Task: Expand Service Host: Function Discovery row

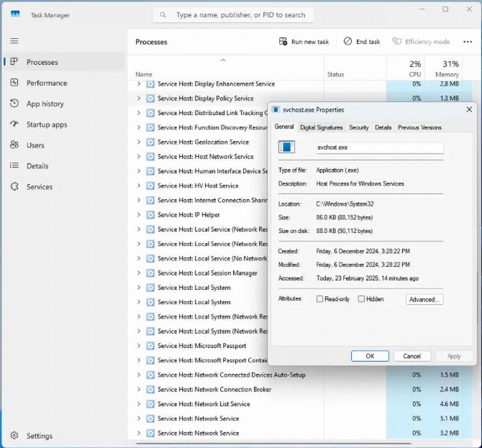Action: point(139,127)
